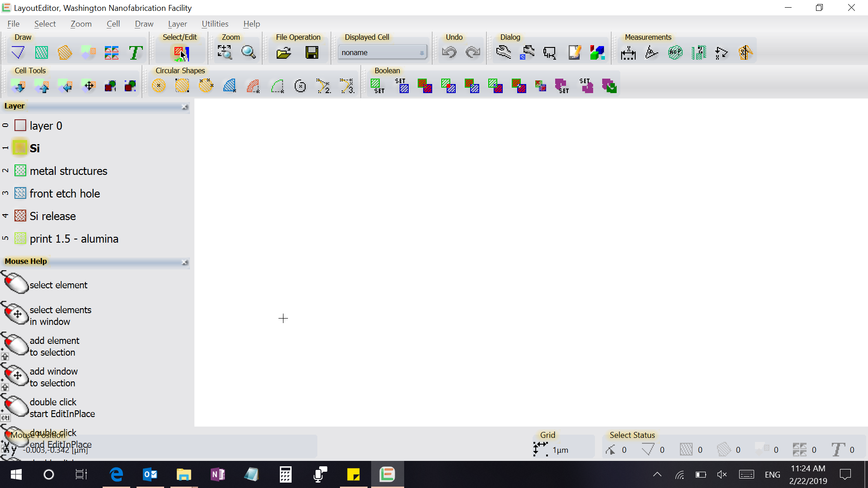This screenshot has height=488, width=868.
Task: Select the 'print 1.5 - alumina' layer name
Action: click(74, 239)
